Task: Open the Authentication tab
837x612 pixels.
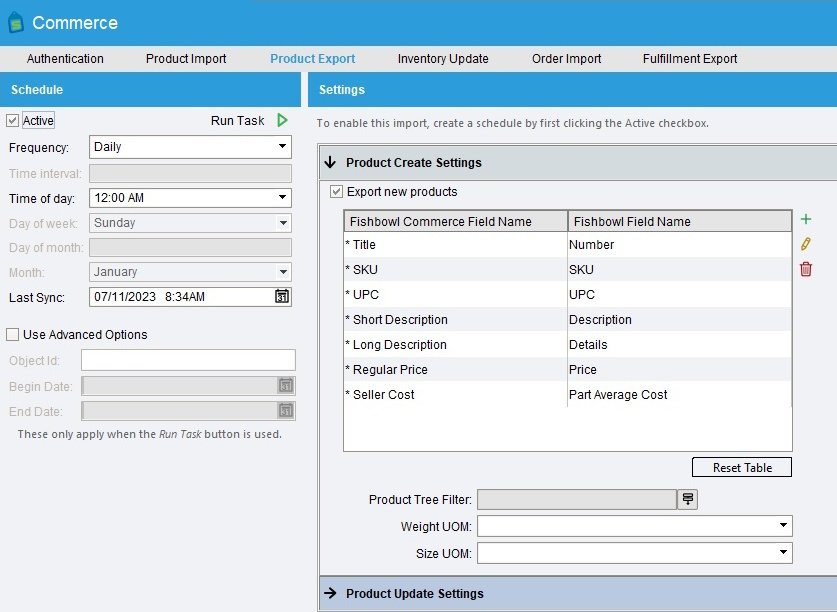Action: point(63,59)
